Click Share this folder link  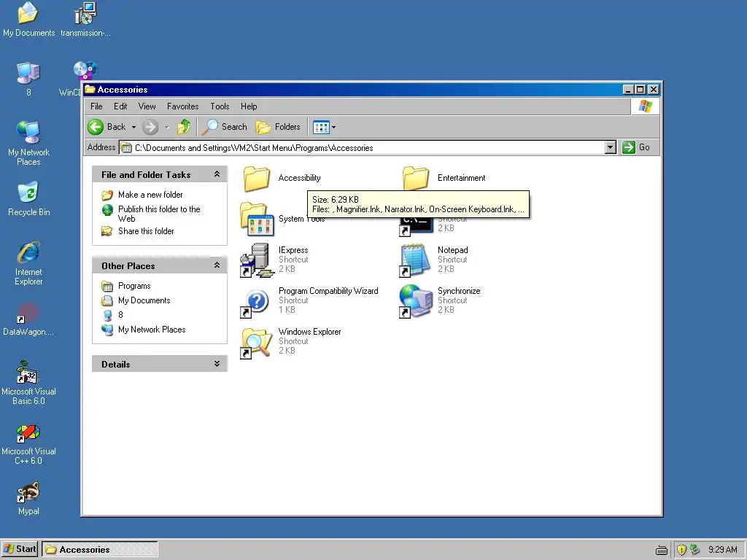(146, 231)
